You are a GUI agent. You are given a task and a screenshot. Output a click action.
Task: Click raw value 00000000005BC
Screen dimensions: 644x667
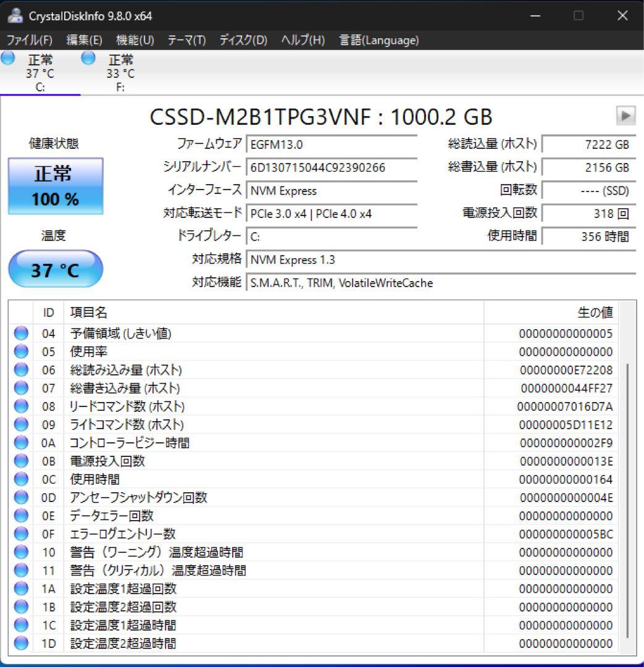566,534
